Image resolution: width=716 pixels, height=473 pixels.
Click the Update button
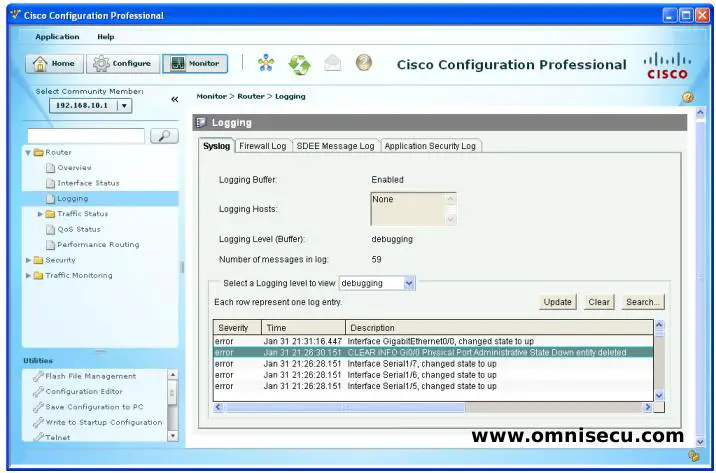point(558,302)
